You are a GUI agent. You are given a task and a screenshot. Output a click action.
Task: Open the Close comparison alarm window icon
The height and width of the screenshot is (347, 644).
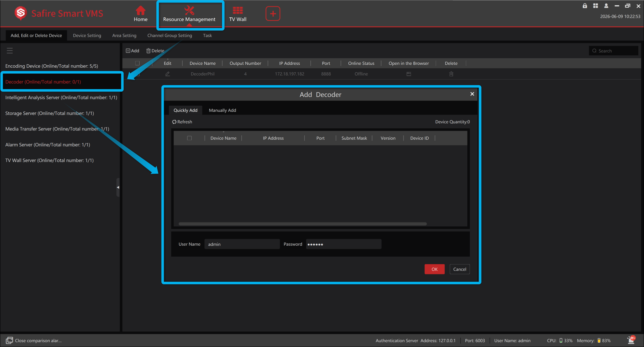pos(9,340)
